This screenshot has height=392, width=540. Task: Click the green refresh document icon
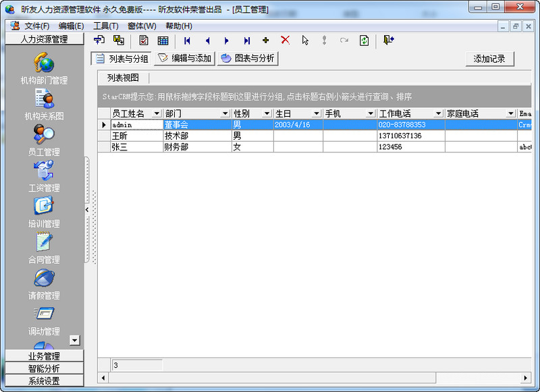coord(364,40)
